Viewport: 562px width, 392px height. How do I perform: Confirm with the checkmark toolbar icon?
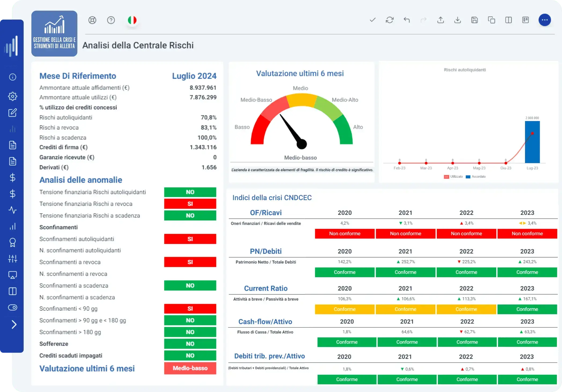372,20
